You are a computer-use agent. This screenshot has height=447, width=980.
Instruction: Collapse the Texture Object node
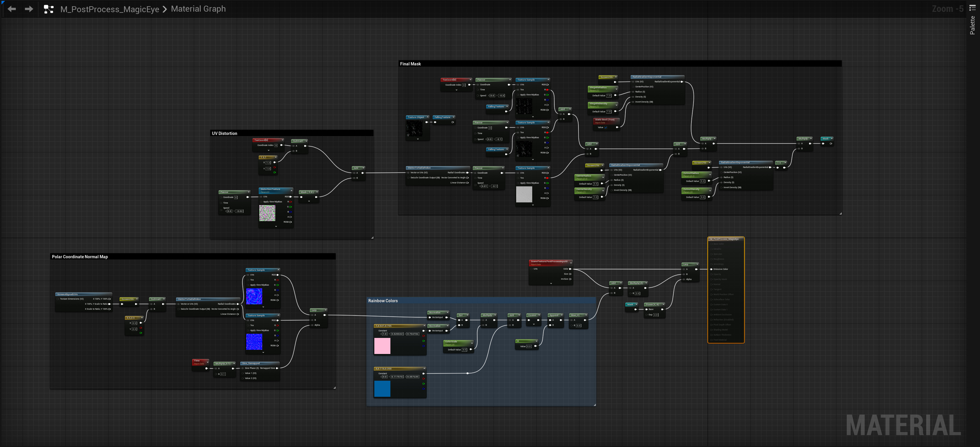tap(427, 117)
